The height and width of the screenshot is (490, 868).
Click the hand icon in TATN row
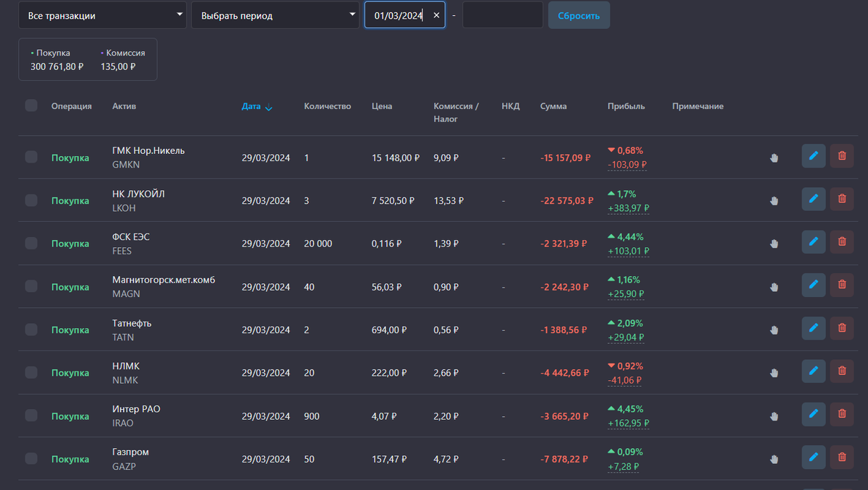coord(774,330)
